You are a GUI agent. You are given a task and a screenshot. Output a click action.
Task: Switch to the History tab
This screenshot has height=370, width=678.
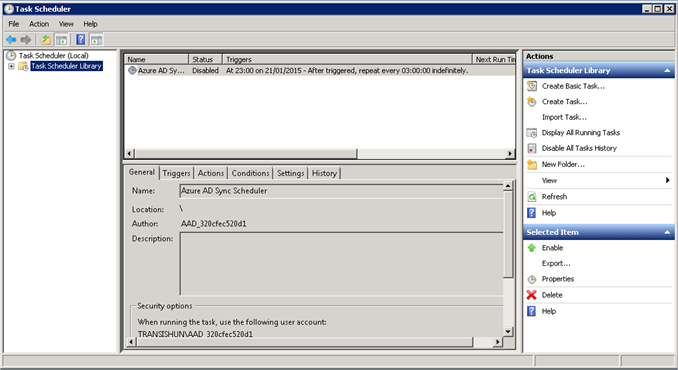tap(324, 173)
